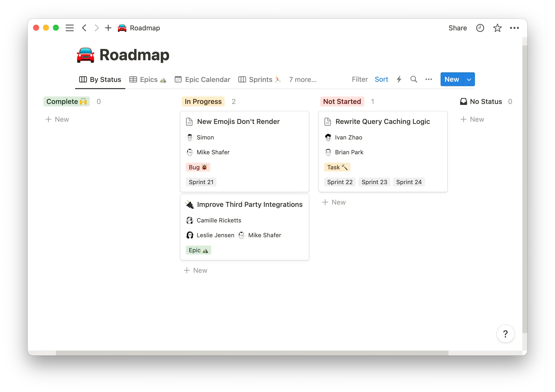This screenshot has width=555, height=392.
Task: Open the Epic Calendar view
Action: point(202,79)
